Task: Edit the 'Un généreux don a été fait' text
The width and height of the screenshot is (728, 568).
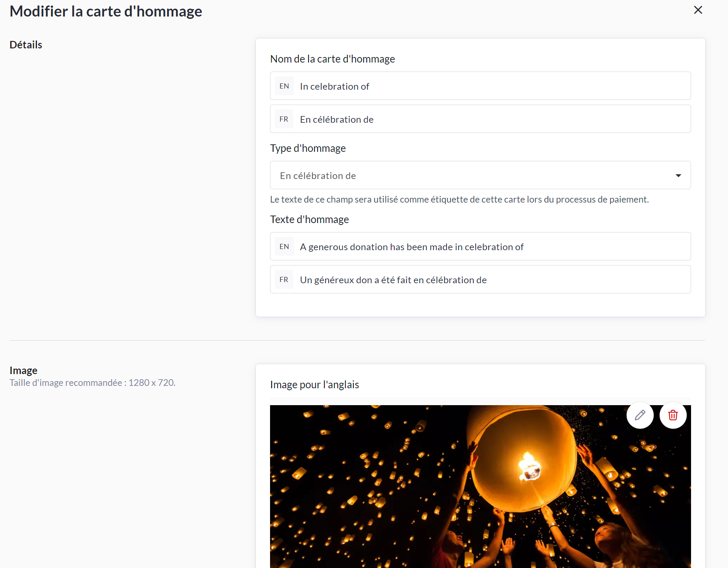Action: tap(491, 280)
